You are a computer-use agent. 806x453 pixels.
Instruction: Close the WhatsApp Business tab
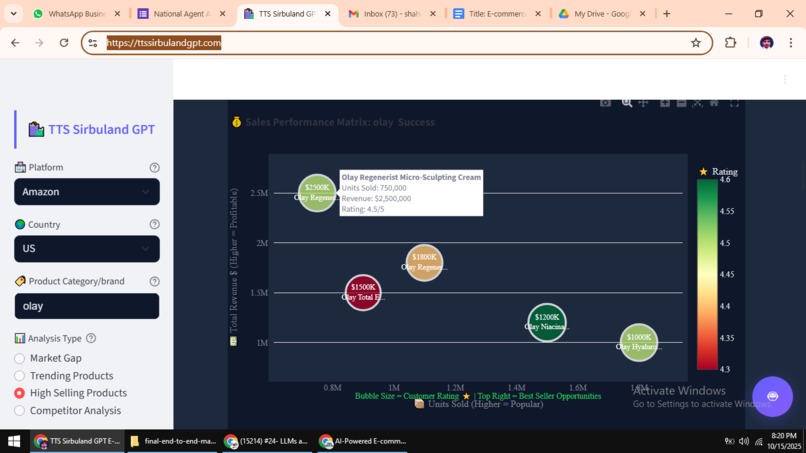click(x=117, y=14)
